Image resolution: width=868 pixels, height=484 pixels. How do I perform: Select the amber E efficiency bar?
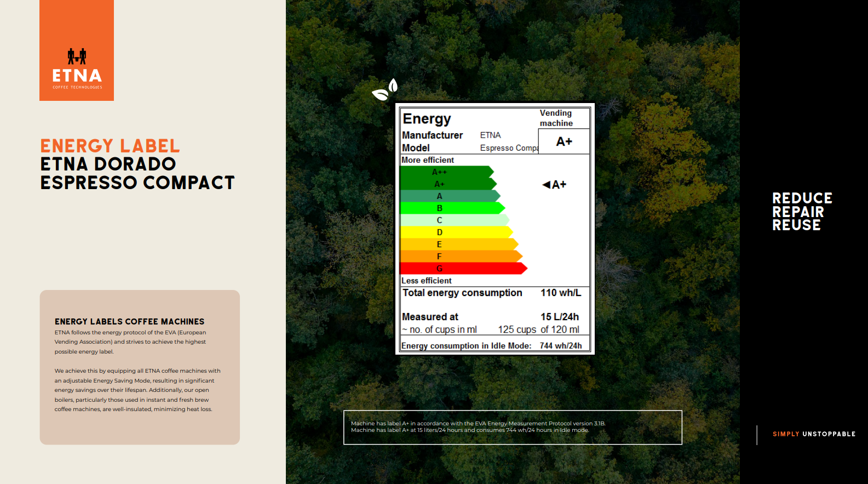pos(459,244)
